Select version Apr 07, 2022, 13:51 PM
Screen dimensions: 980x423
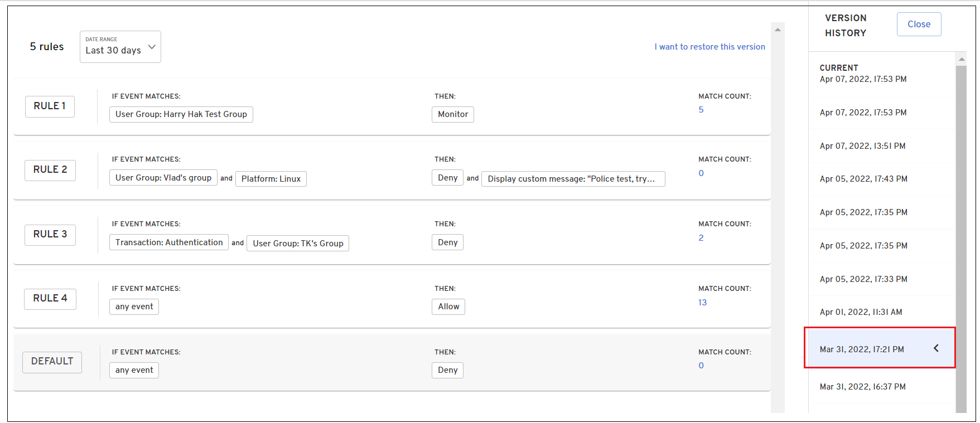coord(862,146)
